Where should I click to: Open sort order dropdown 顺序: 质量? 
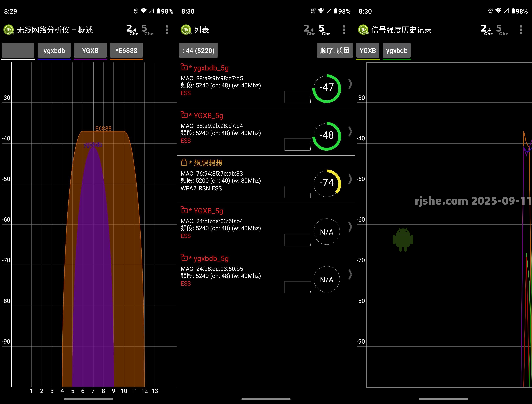[x=334, y=51]
